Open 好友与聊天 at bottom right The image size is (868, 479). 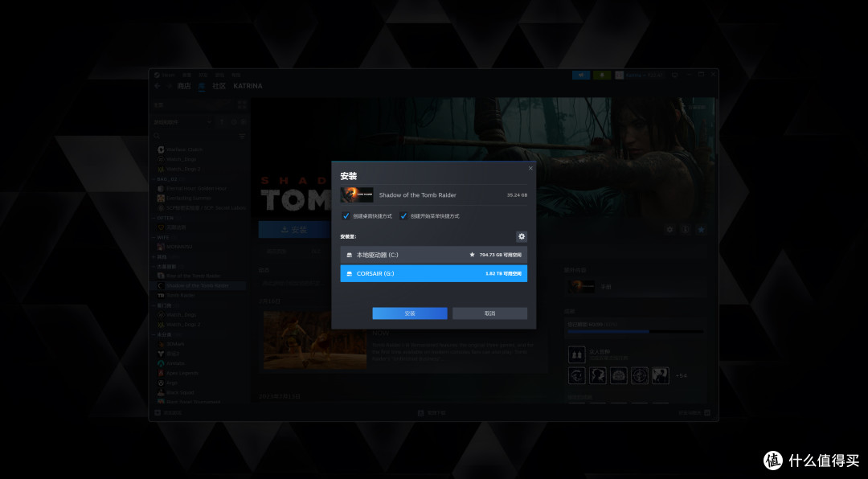coord(694,412)
